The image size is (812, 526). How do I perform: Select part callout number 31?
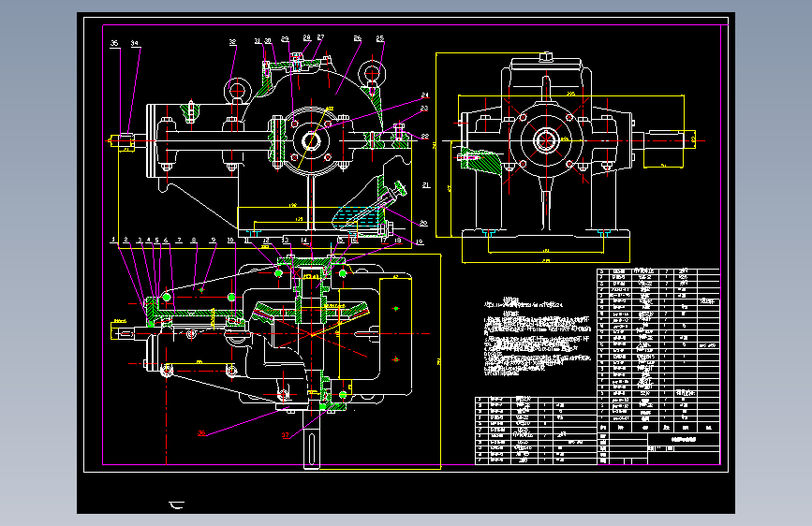[258, 41]
